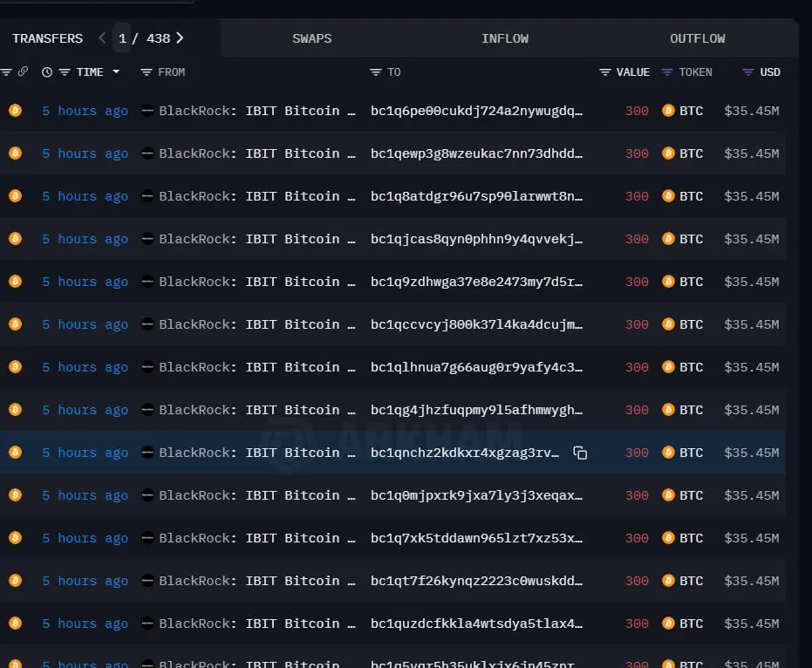Toggle the clock time-format icon
812x668 pixels.
pos(47,72)
